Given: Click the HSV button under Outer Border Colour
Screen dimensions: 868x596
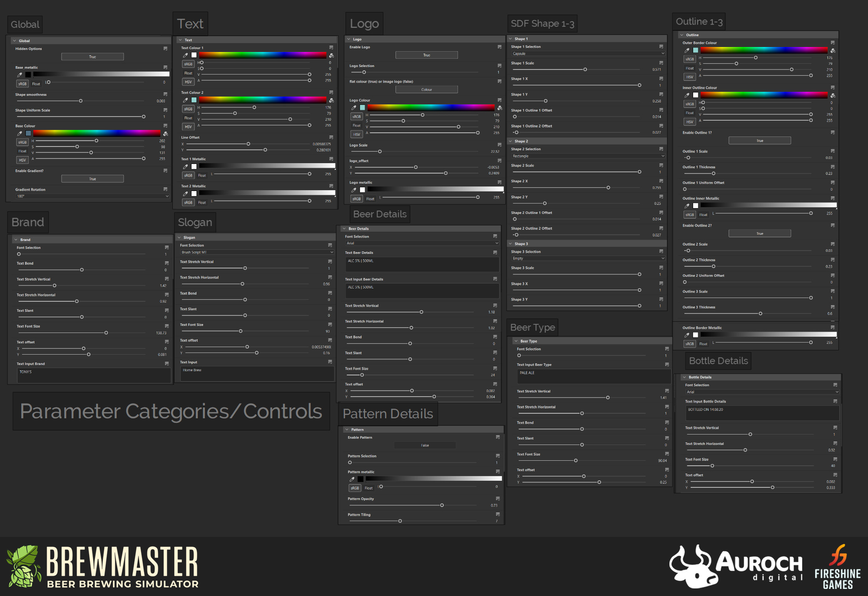Looking at the screenshot, I should 690,77.
